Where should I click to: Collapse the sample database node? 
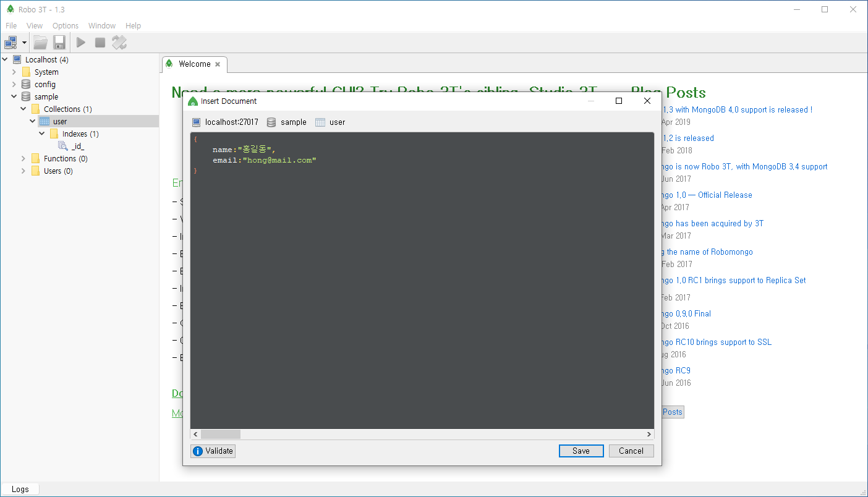click(14, 96)
